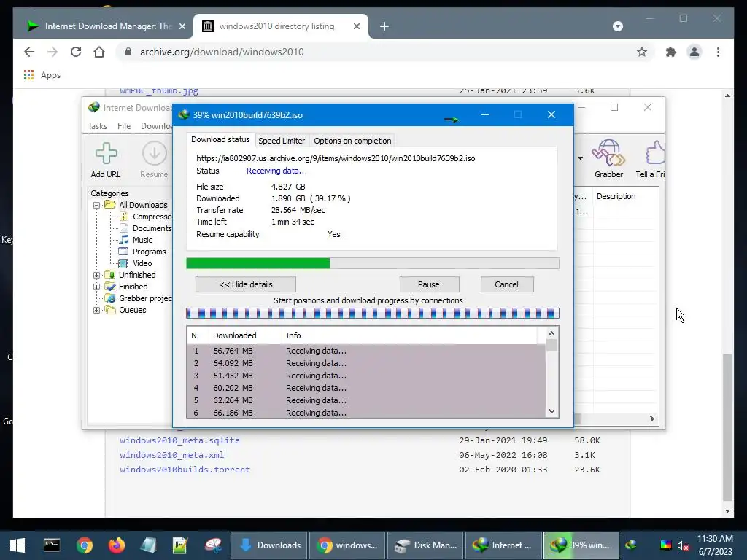This screenshot has height=560, width=747.
Task: Click connection row 4 with 60.202 MB
Action: coord(366,388)
